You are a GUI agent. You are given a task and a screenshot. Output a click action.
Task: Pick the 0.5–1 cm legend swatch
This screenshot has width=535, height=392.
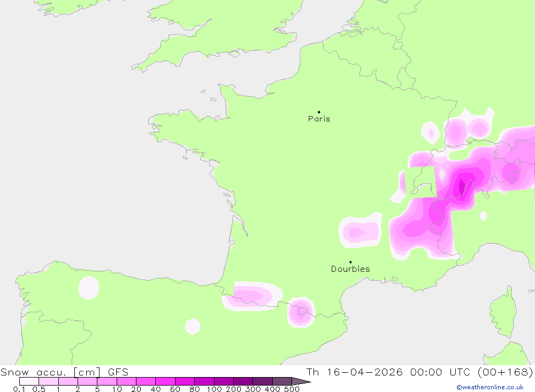point(49,381)
